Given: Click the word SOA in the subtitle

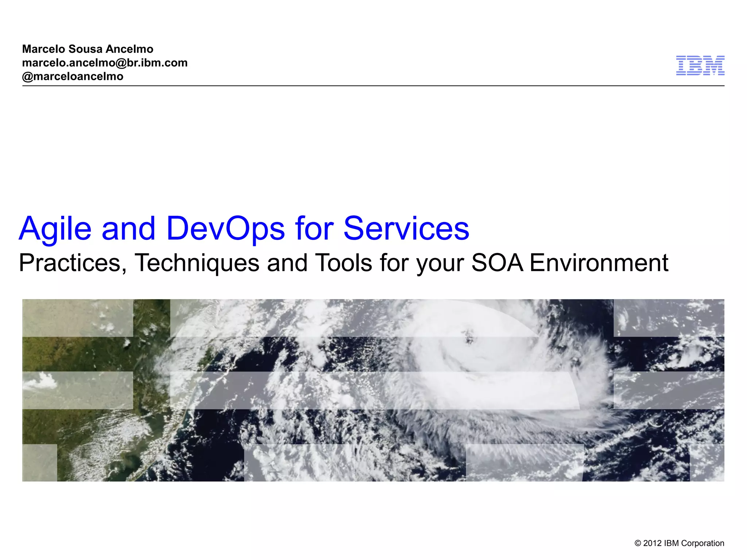Looking at the screenshot, I should [497, 263].
